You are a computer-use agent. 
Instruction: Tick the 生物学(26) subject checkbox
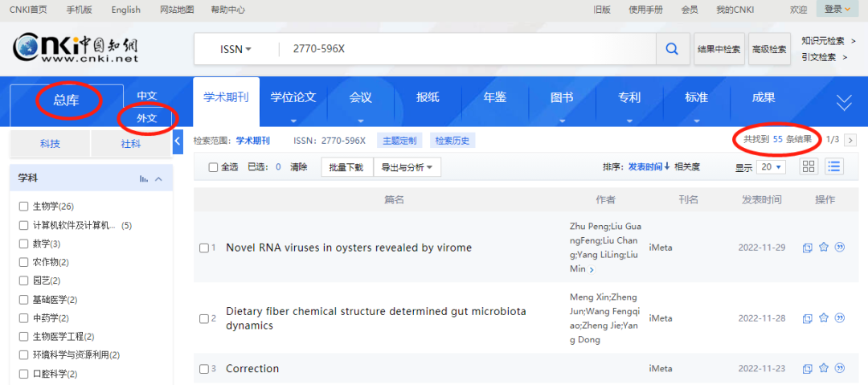coord(23,206)
